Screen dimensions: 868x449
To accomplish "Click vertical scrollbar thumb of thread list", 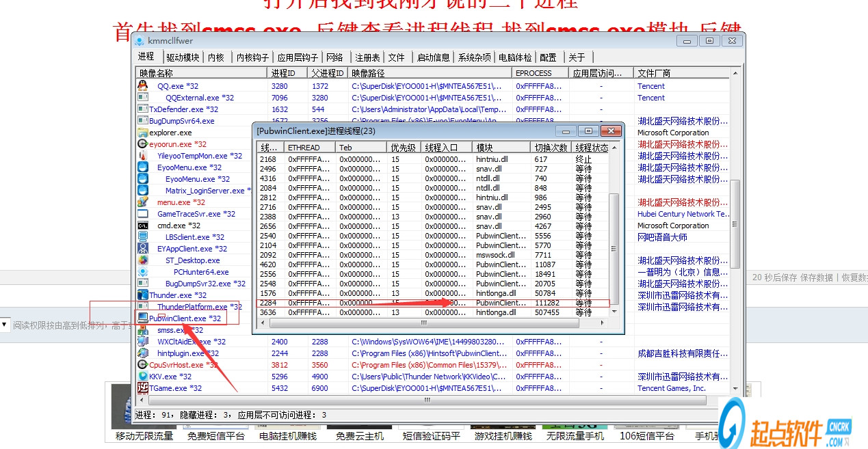I will click(614, 247).
